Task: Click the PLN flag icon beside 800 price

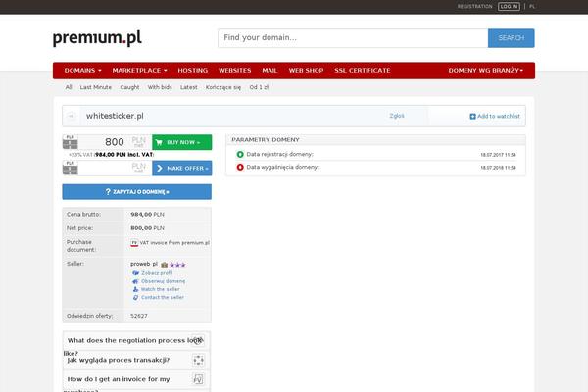Action: [71, 142]
